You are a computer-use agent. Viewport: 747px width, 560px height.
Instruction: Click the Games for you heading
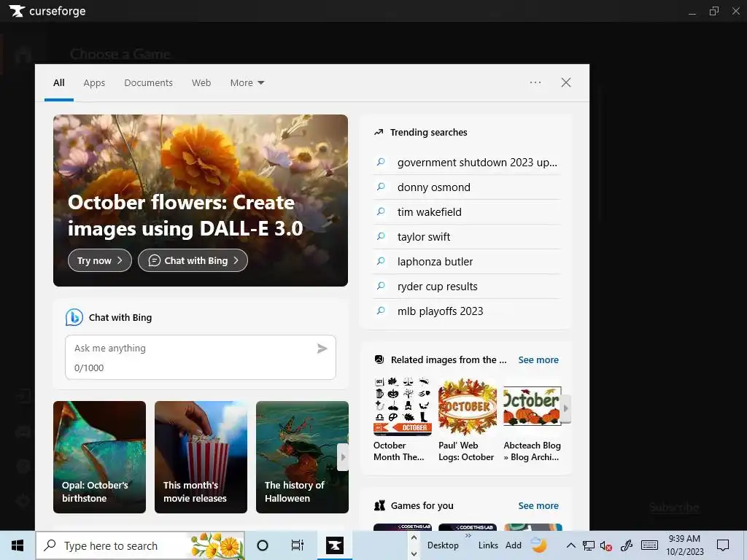coord(422,506)
